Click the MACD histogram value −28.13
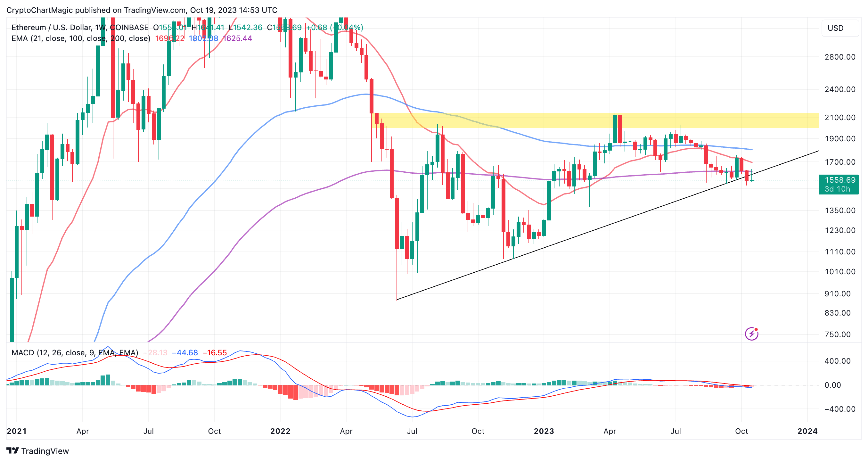 point(155,352)
